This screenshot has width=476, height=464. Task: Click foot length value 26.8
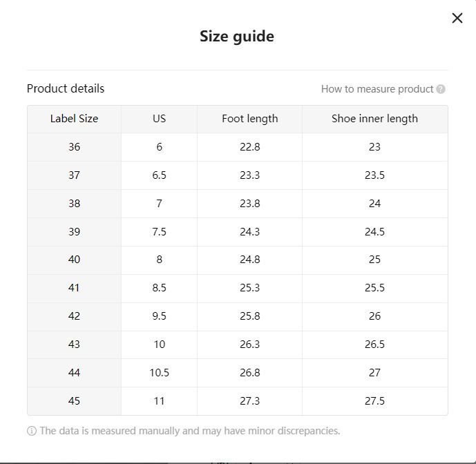pos(249,373)
